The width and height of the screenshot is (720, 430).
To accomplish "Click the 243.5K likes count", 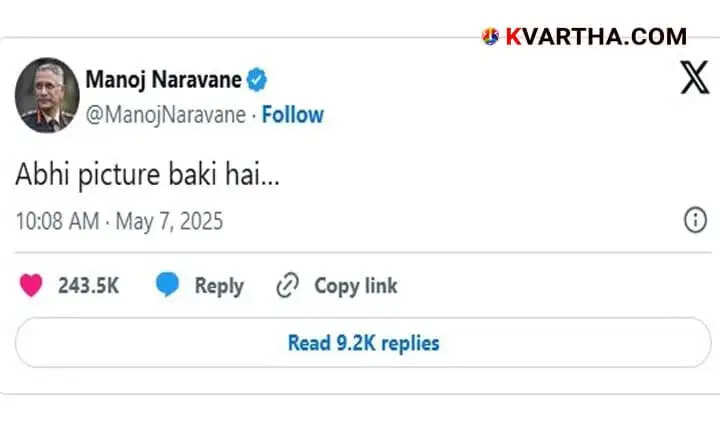I will (x=88, y=286).
